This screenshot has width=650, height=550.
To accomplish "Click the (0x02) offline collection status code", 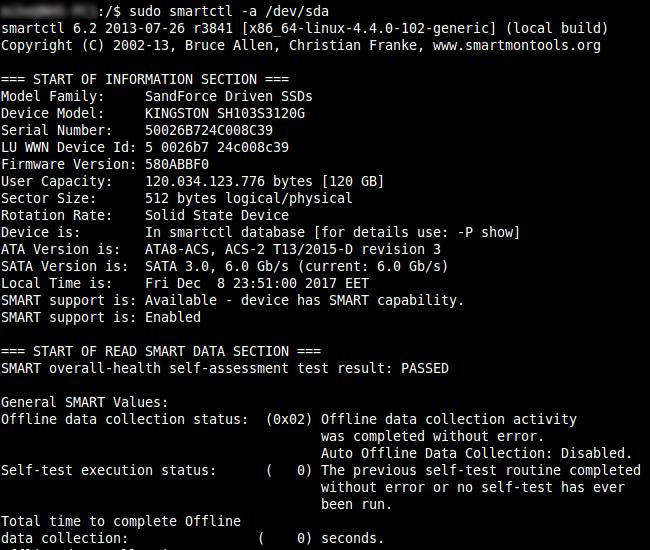I will 289,419.
